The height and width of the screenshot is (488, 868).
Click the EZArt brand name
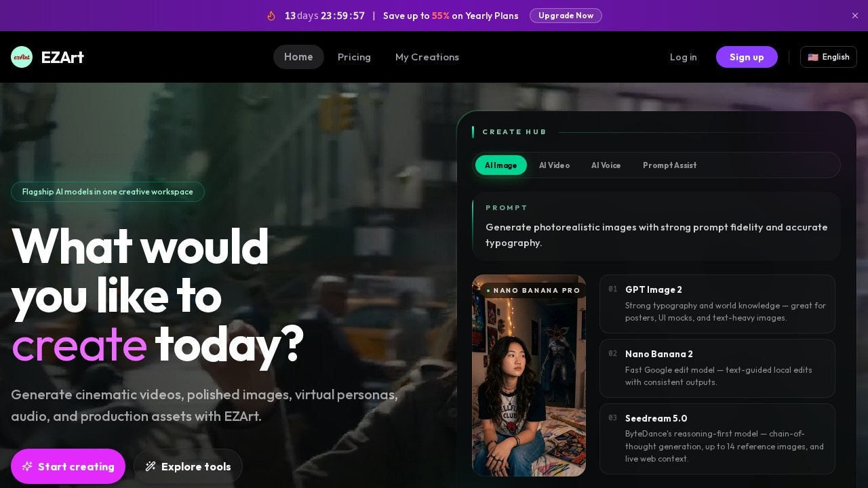[x=62, y=57]
